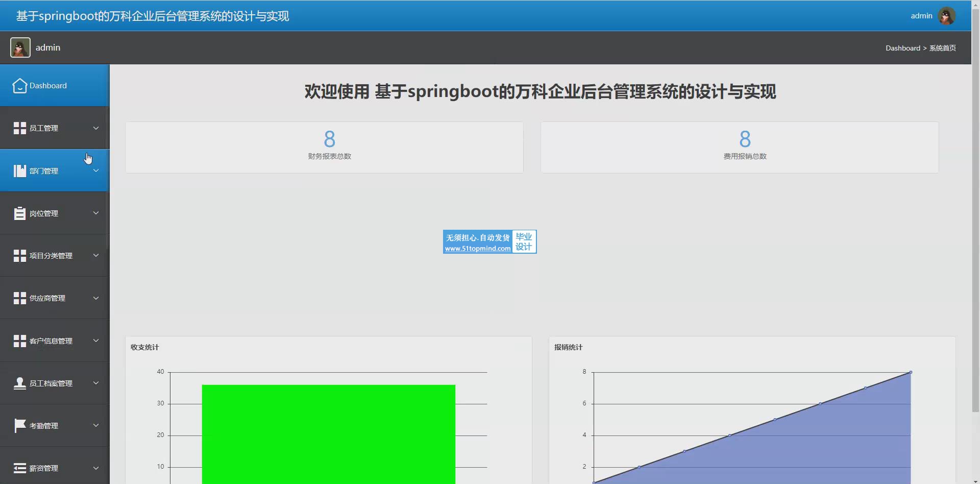Viewport: 980px width, 484px height.
Task: Click the scrollbar up arrow
Action: point(975,4)
